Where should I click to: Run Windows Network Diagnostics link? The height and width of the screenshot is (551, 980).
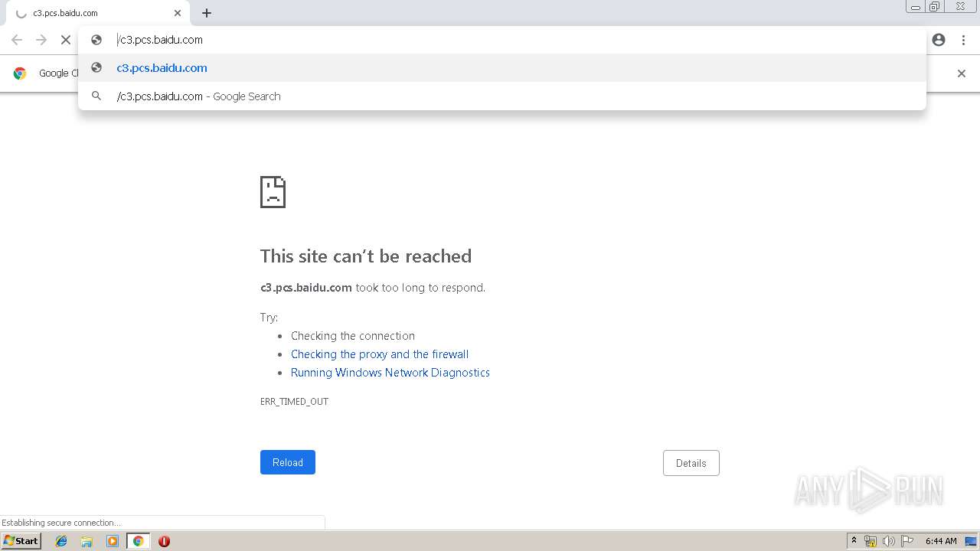coord(390,373)
